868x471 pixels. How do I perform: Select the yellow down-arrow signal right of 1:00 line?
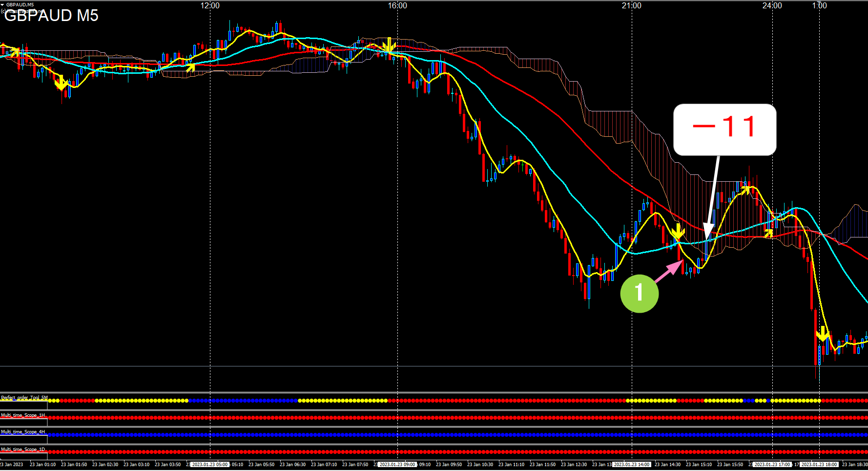823,334
